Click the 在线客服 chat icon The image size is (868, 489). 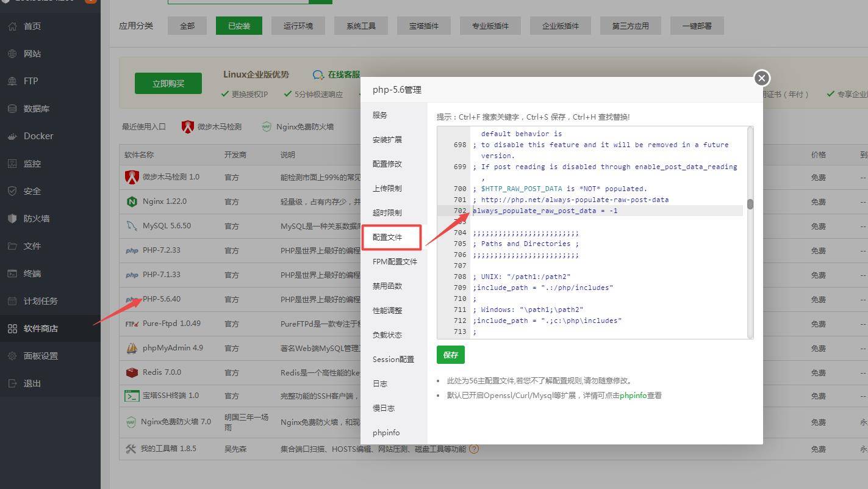(x=318, y=74)
